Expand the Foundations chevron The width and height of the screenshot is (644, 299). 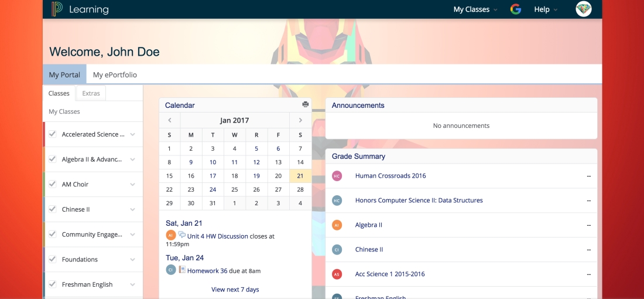point(133,260)
